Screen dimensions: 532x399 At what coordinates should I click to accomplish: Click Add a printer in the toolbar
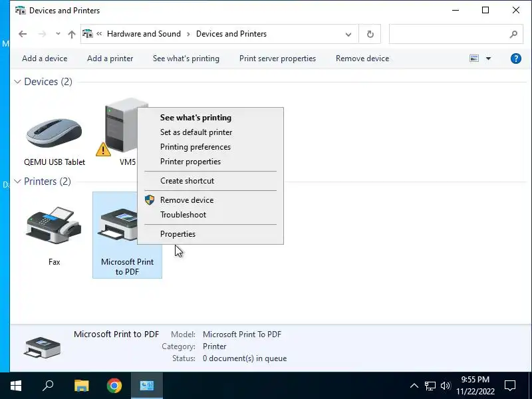110,59
